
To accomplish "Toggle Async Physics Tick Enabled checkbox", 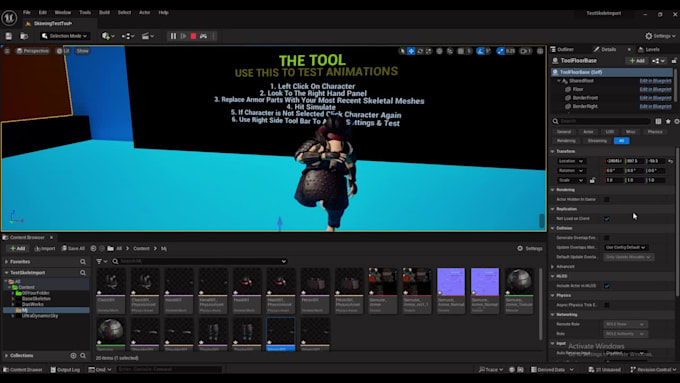I will point(607,305).
